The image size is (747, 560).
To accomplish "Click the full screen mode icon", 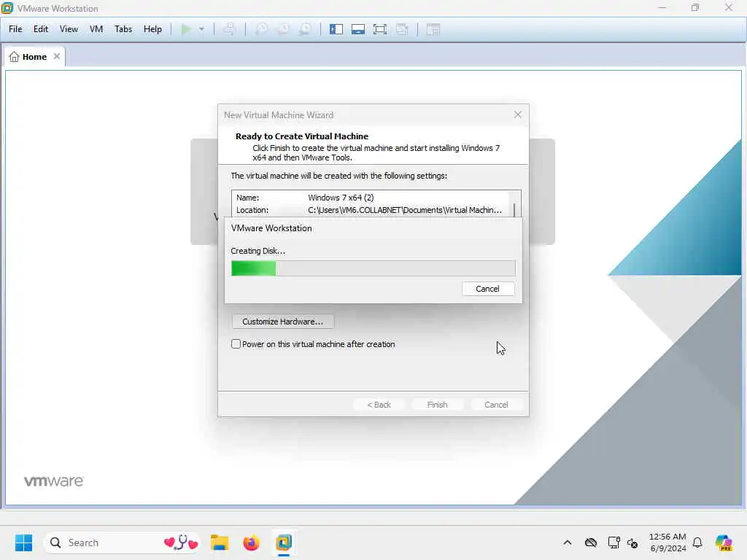I will (x=380, y=29).
